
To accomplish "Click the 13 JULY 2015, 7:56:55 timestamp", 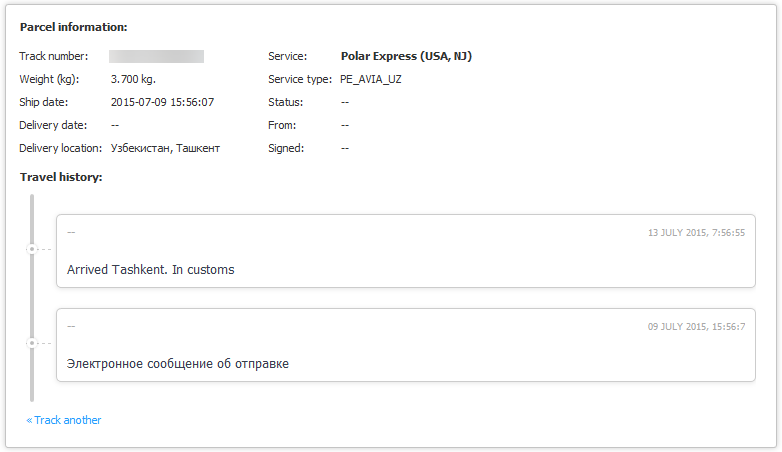I will (696, 232).
